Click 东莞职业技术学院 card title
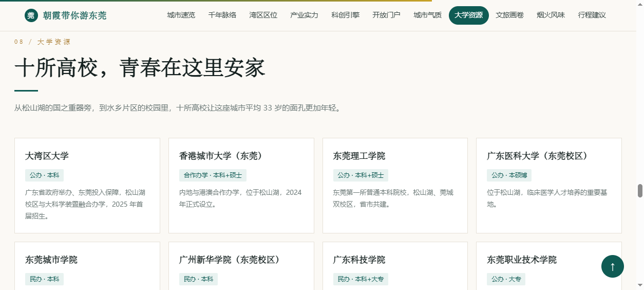 (522, 260)
